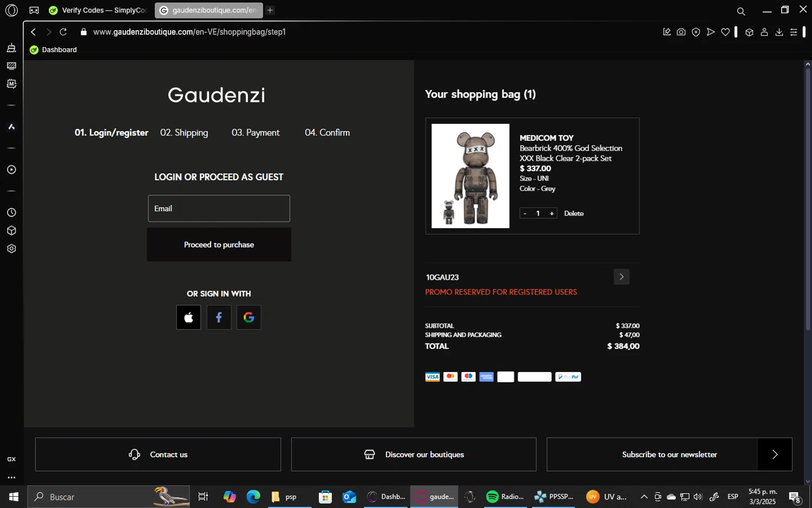Sign in with Google icon
The image size is (812, 508).
(249, 317)
